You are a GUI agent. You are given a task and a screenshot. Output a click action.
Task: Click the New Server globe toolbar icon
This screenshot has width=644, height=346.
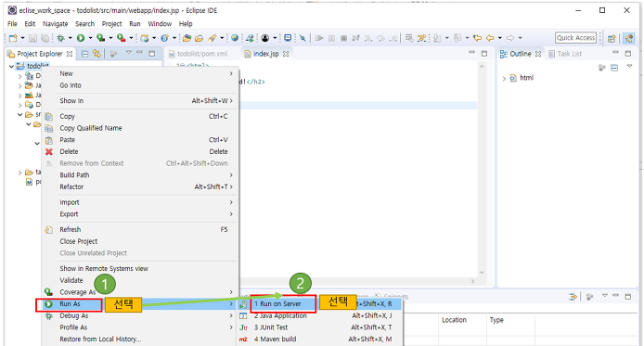[x=145, y=38]
